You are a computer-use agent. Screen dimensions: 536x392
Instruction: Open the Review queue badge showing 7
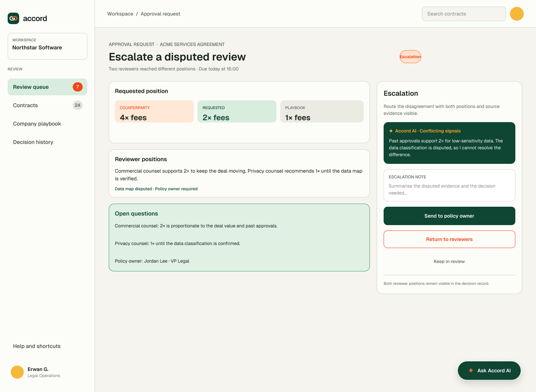[x=78, y=87]
